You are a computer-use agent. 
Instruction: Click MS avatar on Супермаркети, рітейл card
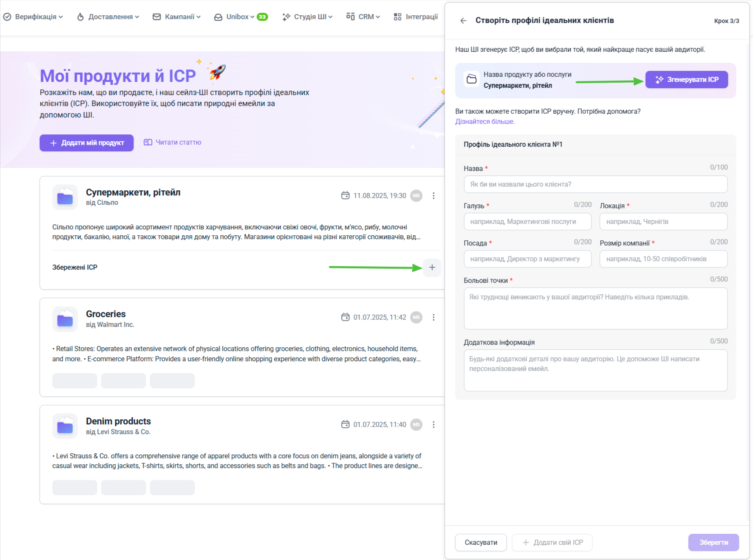coord(416,195)
